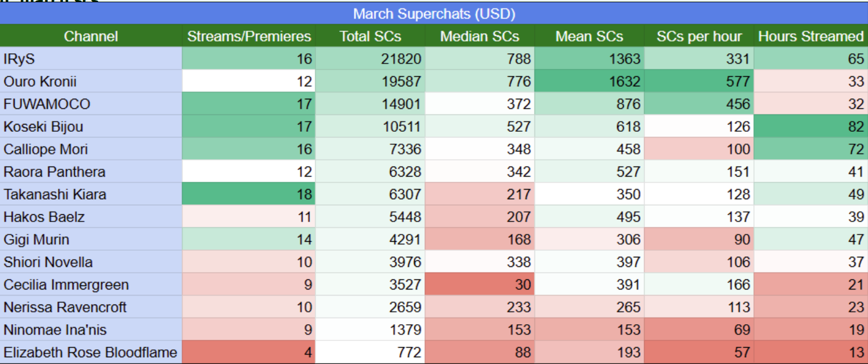Viewport: 868px width, 364px height.
Task: Select Koseki Bijou's hours streamed value 82
Action: (811, 127)
